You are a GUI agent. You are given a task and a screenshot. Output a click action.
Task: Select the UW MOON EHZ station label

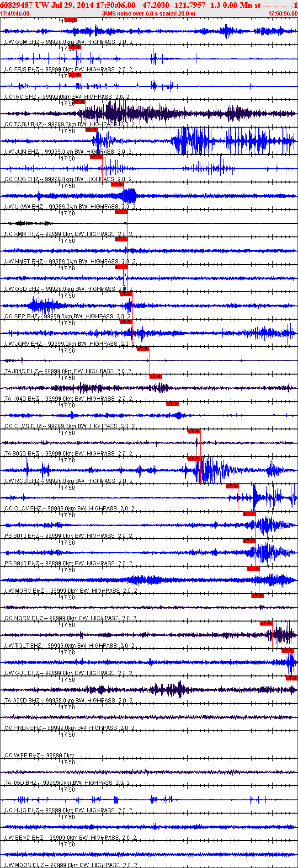click(x=24, y=865)
